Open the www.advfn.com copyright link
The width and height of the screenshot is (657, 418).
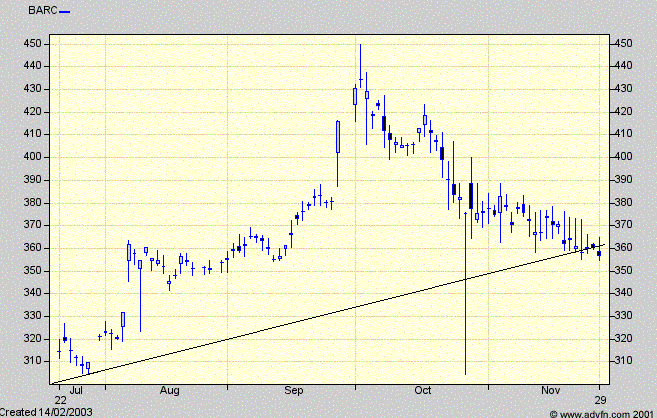pos(598,412)
